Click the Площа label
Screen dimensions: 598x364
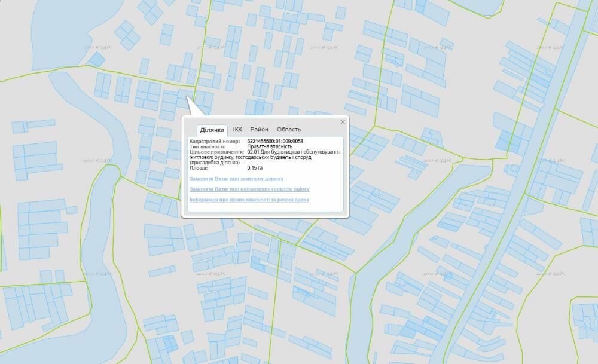(199, 168)
